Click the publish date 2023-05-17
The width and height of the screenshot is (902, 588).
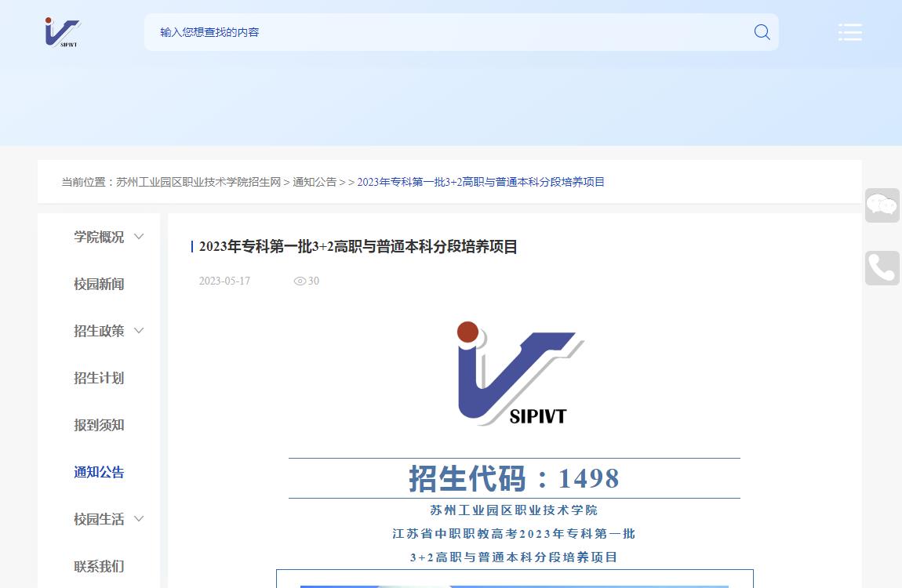coord(224,281)
